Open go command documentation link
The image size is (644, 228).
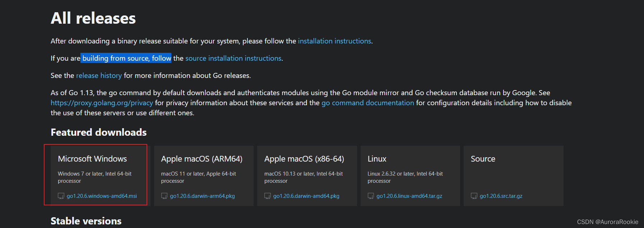pos(368,103)
